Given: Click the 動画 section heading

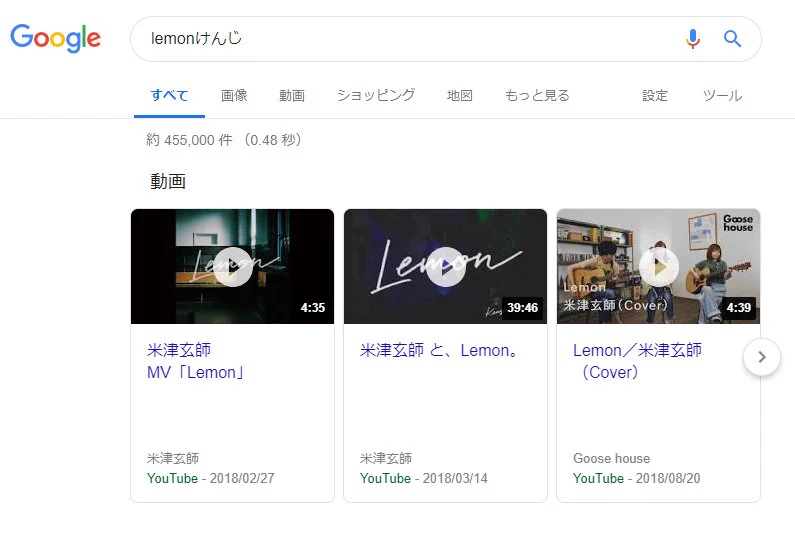Looking at the screenshot, I should (x=168, y=181).
